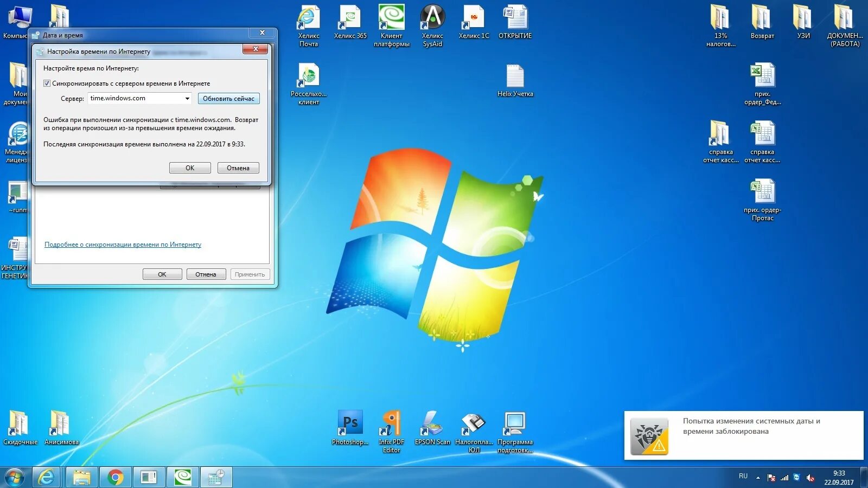
Task: Select the справка отчет касс Excel file
Action: coord(762,142)
